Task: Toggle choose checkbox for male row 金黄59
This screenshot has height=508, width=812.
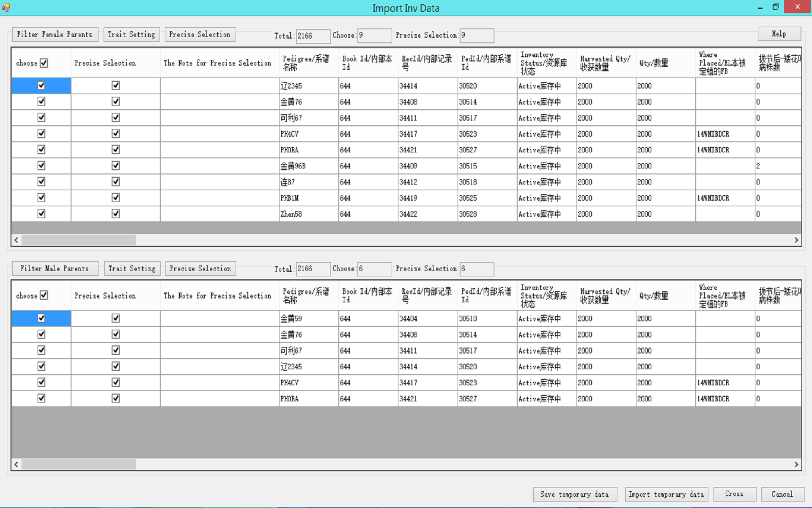Action: coord(41,318)
